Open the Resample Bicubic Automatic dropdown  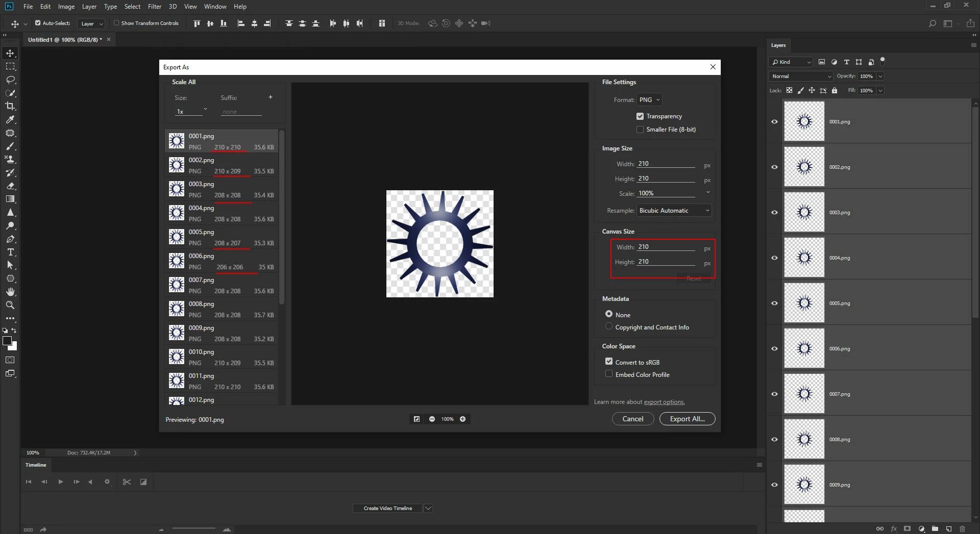coord(674,211)
